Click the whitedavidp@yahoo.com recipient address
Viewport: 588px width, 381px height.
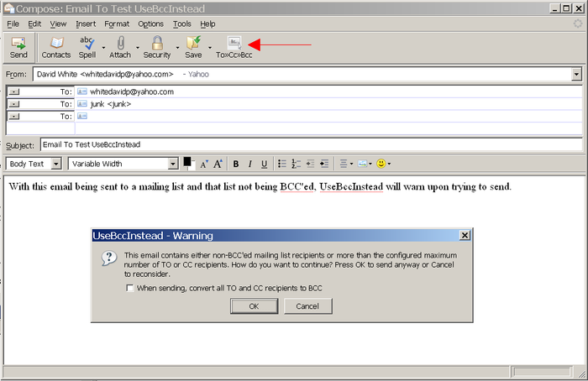(x=132, y=91)
